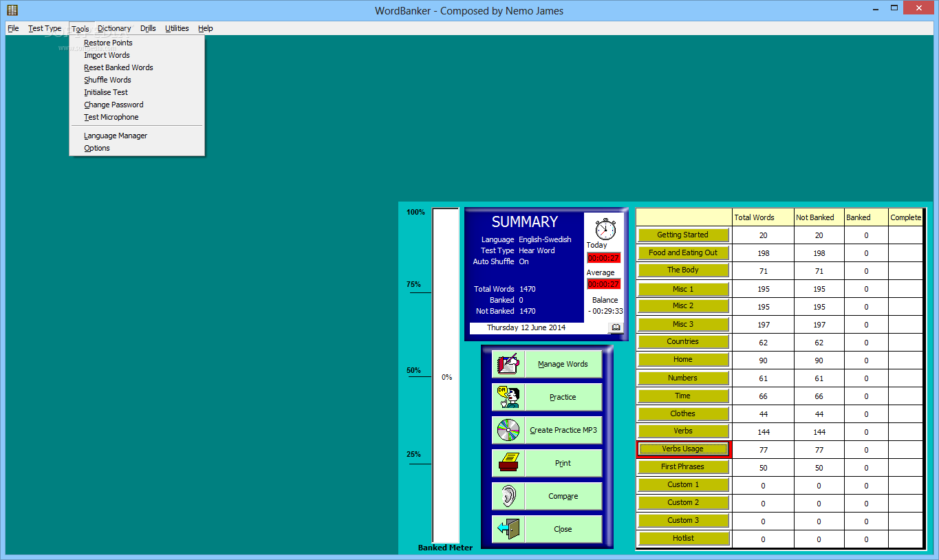This screenshot has width=939, height=560.
Task: Click the Banked Meter progress bar
Action: [x=446, y=376]
